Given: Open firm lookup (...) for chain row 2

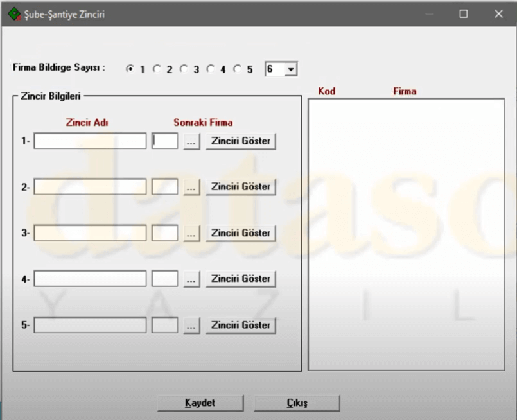Looking at the screenshot, I should [x=191, y=187].
